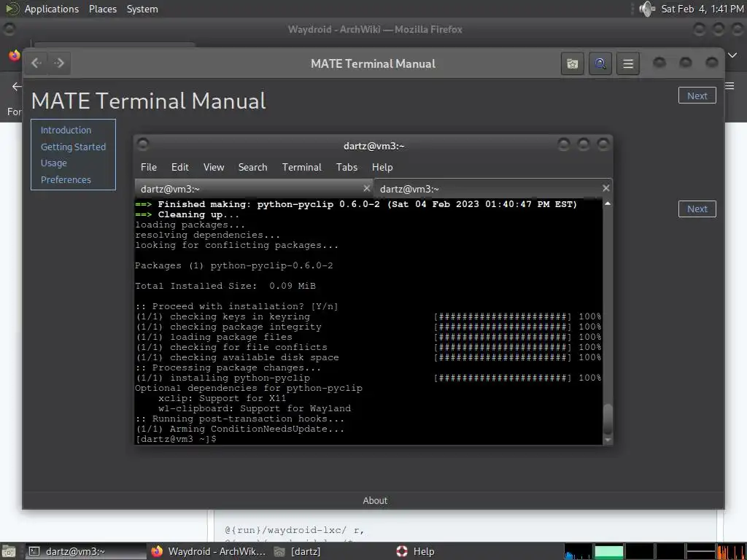Click the Next button beside the manual heading
Image resolution: width=747 pixels, height=560 pixels.
click(697, 96)
